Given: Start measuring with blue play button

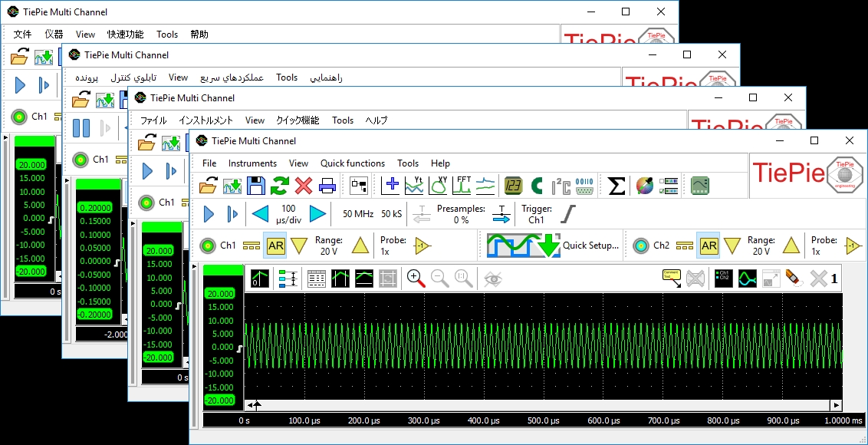Looking at the screenshot, I should [x=208, y=214].
